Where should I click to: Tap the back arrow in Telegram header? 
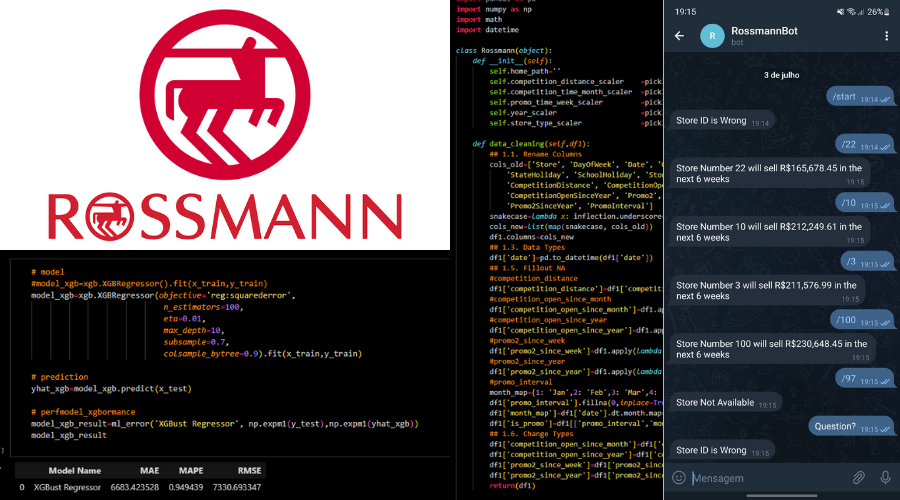click(680, 36)
